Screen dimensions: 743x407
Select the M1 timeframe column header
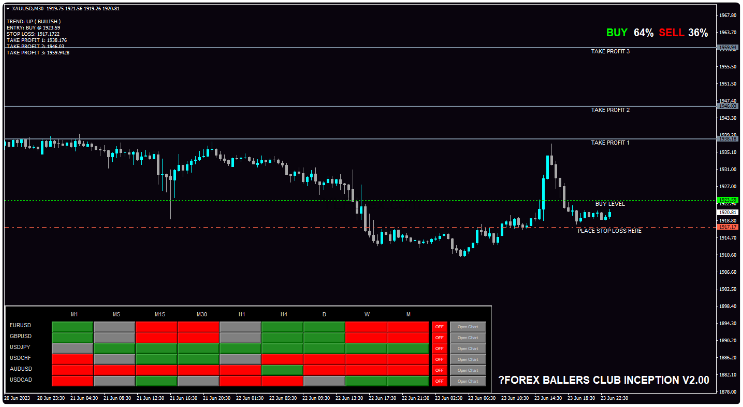(74, 314)
